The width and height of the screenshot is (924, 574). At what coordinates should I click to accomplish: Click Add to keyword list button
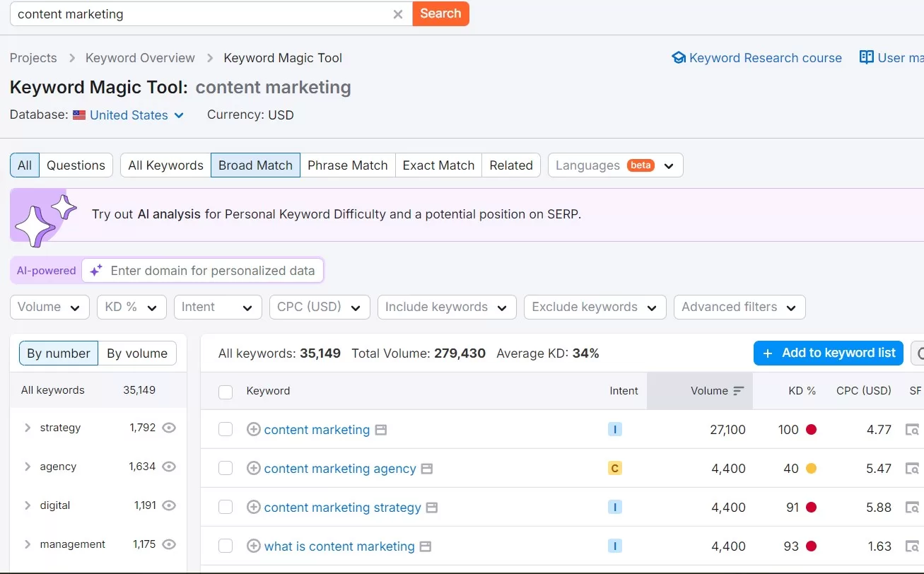tap(829, 353)
